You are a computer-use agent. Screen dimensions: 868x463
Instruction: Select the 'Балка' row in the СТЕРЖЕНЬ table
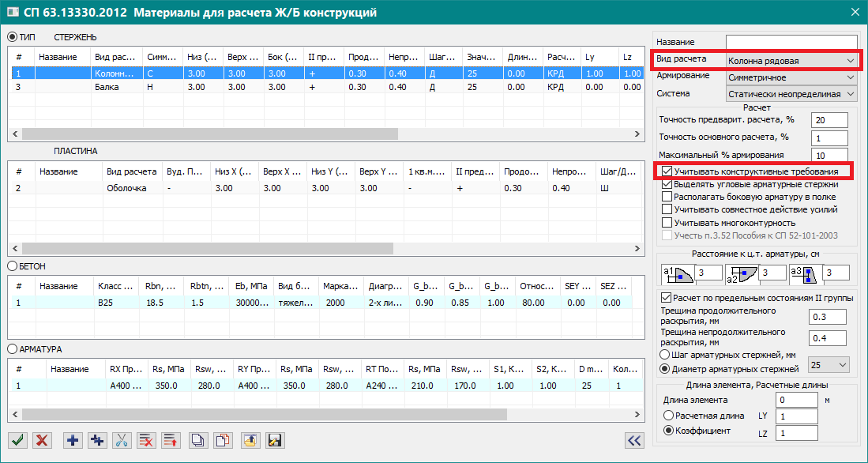[x=106, y=87]
